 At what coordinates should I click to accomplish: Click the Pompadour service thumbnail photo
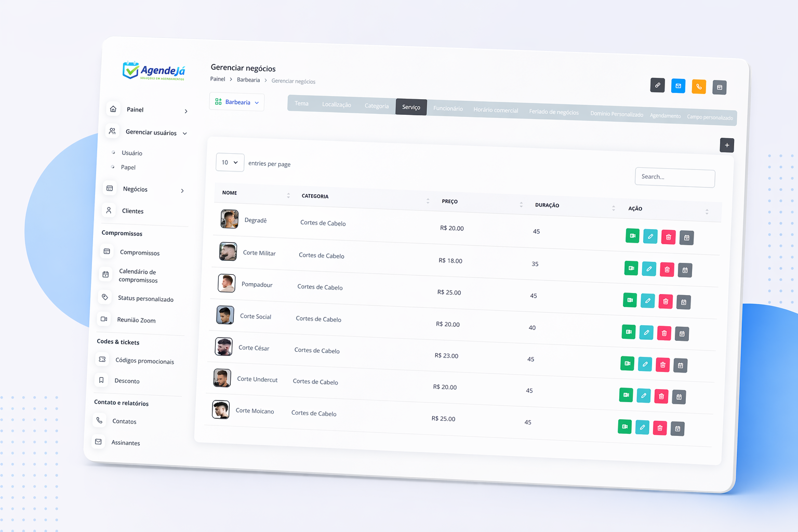coord(227,283)
